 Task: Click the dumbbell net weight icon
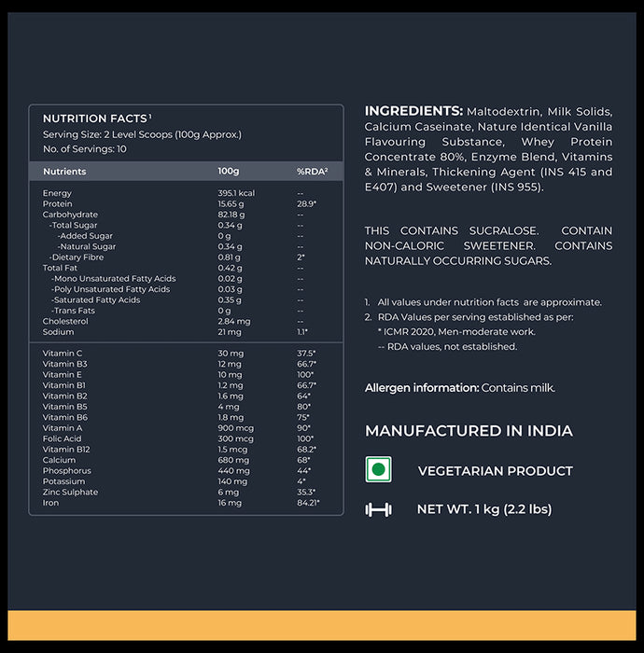[x=378, y=509]
